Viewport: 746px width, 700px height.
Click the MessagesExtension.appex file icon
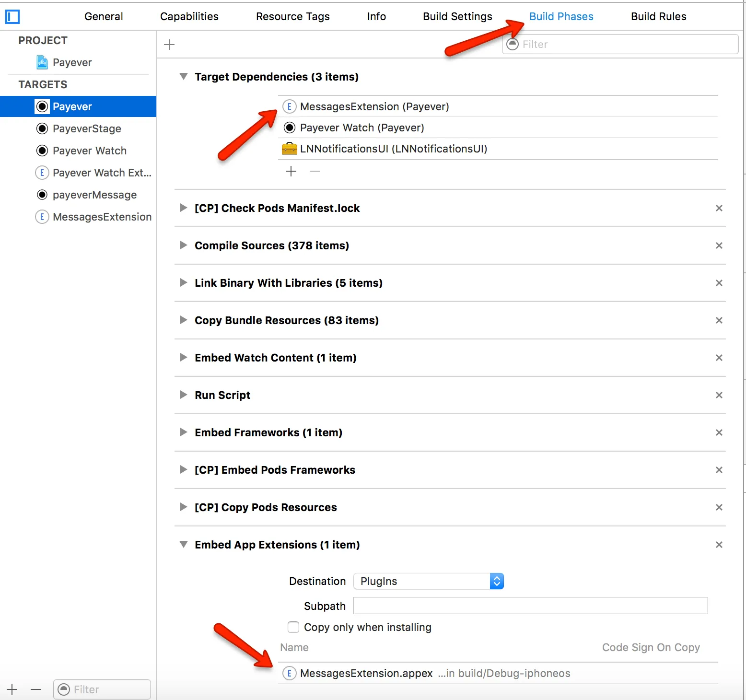pyautogui.click(x=290, y=673)
